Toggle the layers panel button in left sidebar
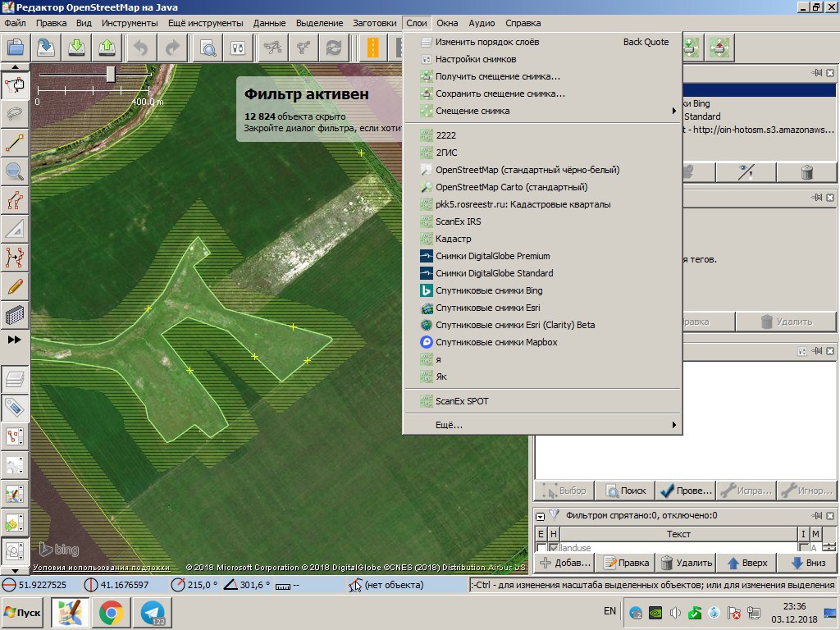Screen dimensions: 840x630 15,379
